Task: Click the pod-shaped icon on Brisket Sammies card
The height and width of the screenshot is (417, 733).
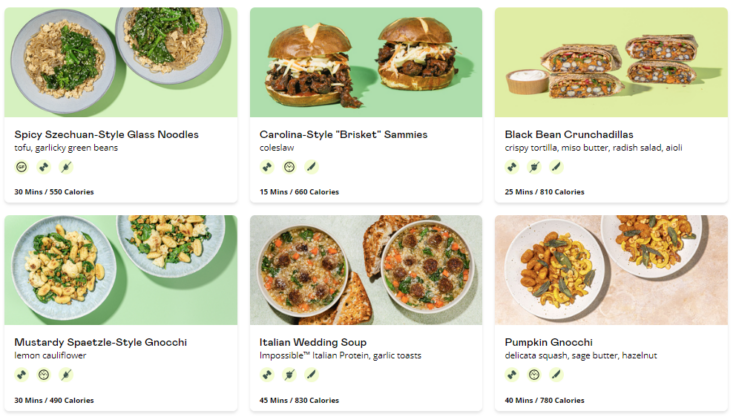Action: [x=311, y=167]
